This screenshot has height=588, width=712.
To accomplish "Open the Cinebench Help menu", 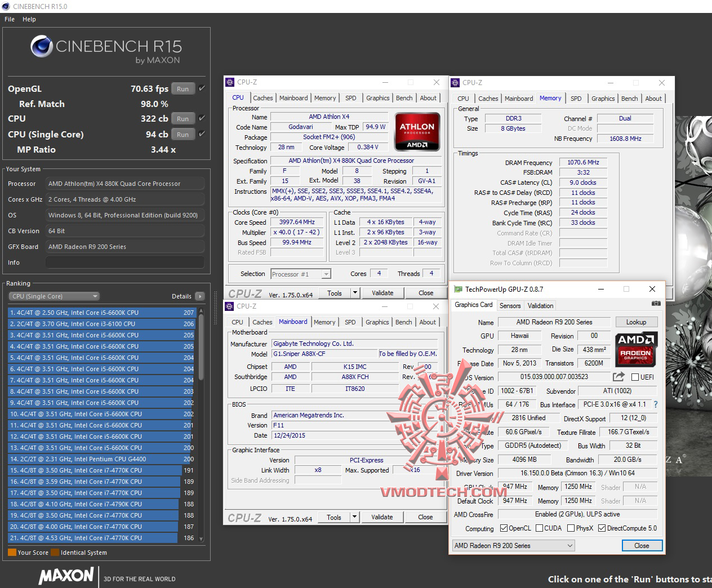I will [x=29, y=19].
